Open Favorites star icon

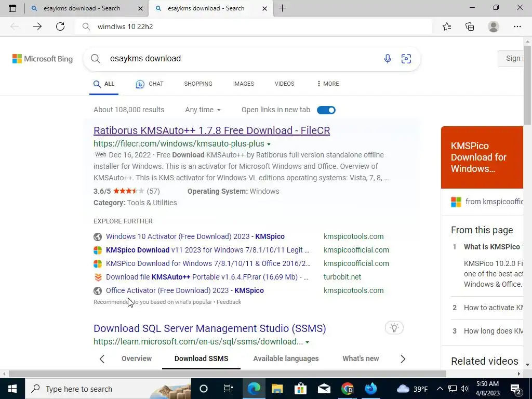pos(447,26)
